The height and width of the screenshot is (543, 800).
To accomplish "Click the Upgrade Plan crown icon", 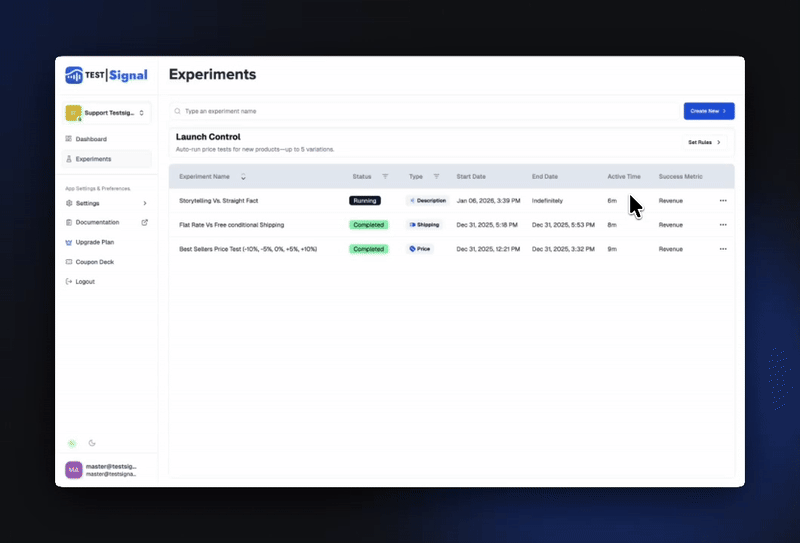I will [68, 242].
